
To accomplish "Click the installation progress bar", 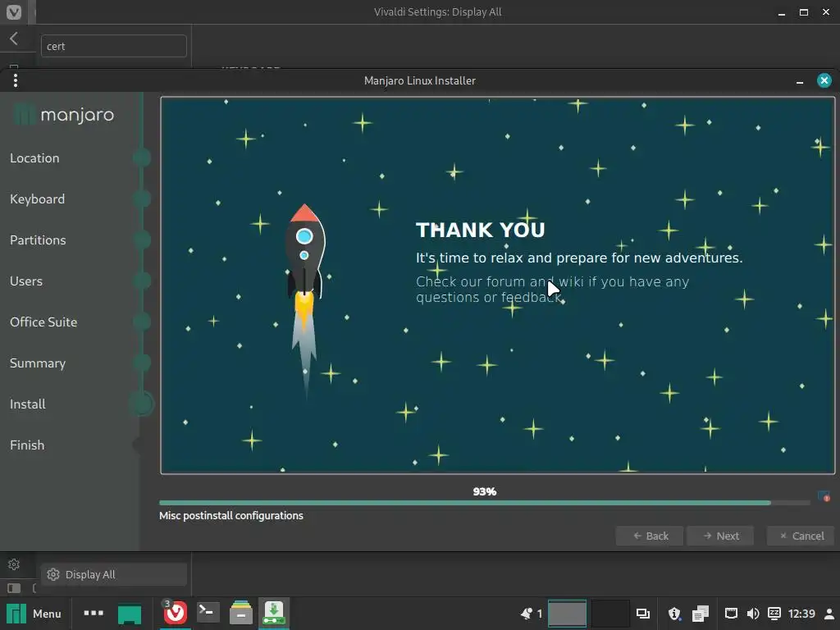I will point(484,503).
